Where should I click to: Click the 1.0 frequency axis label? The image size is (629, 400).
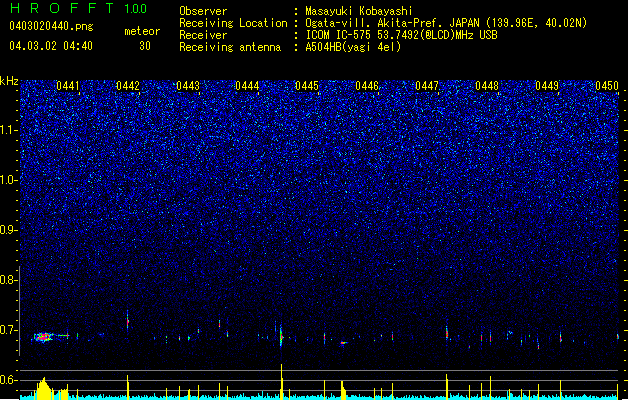click(9, 180)
